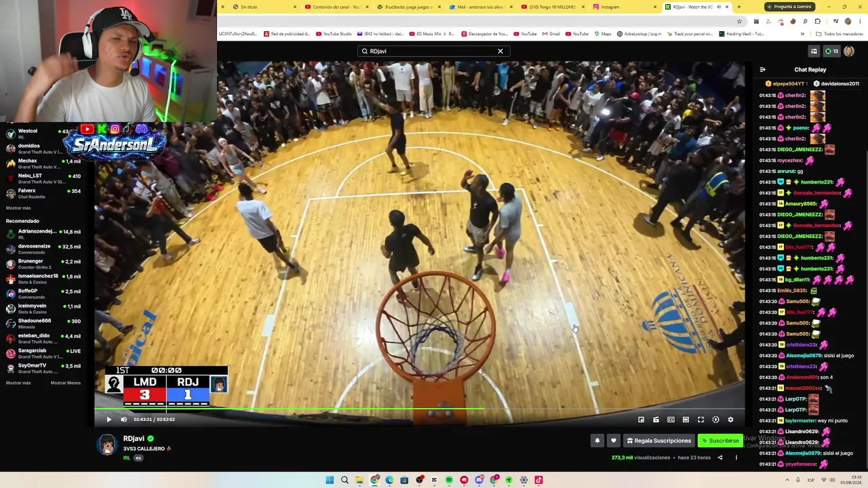
Task: Collapse the Chat Replay panel
Action: [x=762, y=70]
